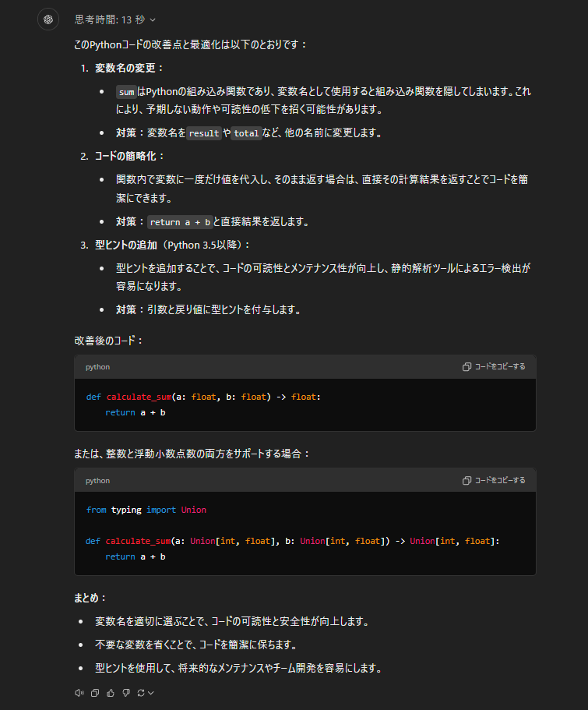This screenshot has width=588, height=710.
Task: Expand the 思考時間: 13 秒 details
Action: click(x=115, y=19)
